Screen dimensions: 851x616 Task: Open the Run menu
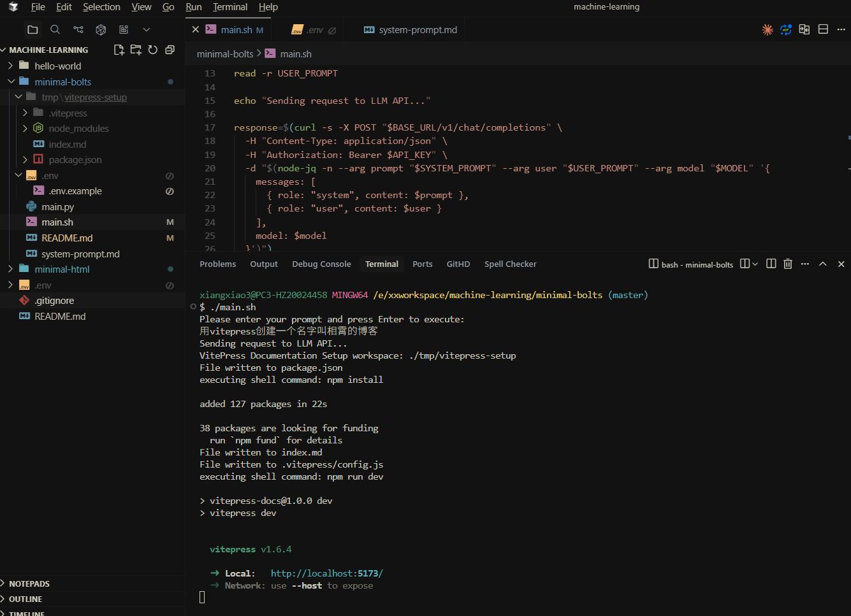tap(194, 7)
